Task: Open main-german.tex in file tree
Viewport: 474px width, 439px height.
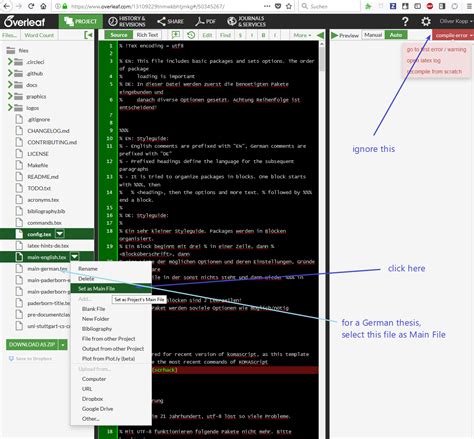Action: [47, 269]
